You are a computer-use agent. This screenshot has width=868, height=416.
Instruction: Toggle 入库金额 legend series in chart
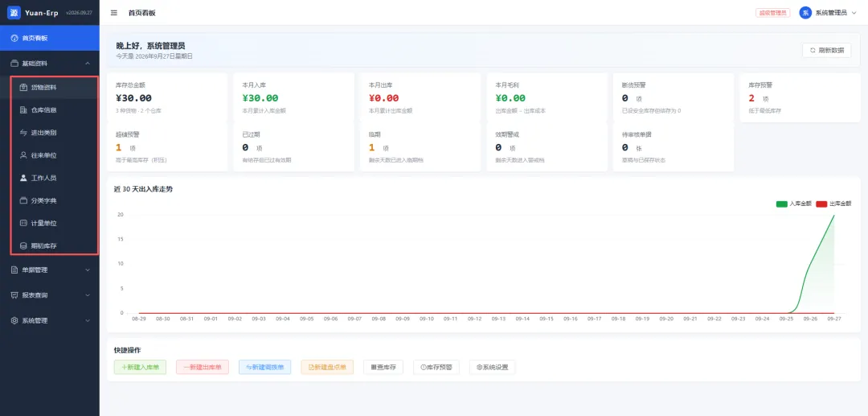tap(794, 204)
